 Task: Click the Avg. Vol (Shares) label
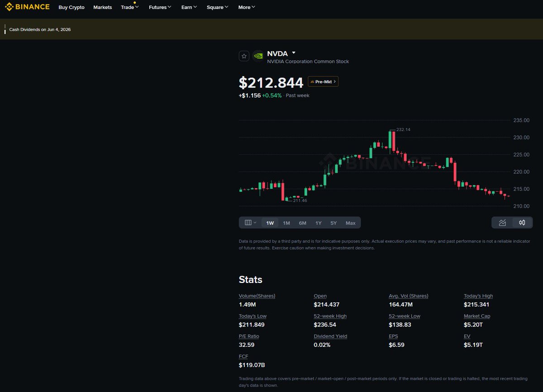tap(409, 296)
